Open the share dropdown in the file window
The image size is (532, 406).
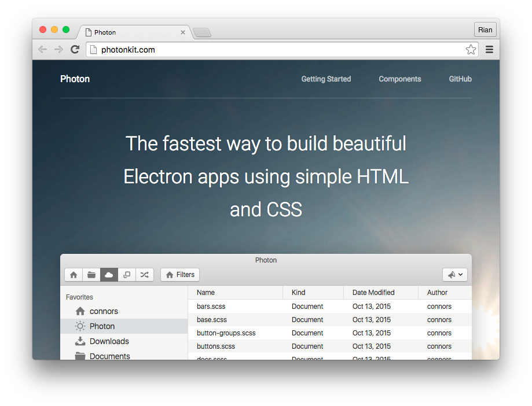click(455, 275)
